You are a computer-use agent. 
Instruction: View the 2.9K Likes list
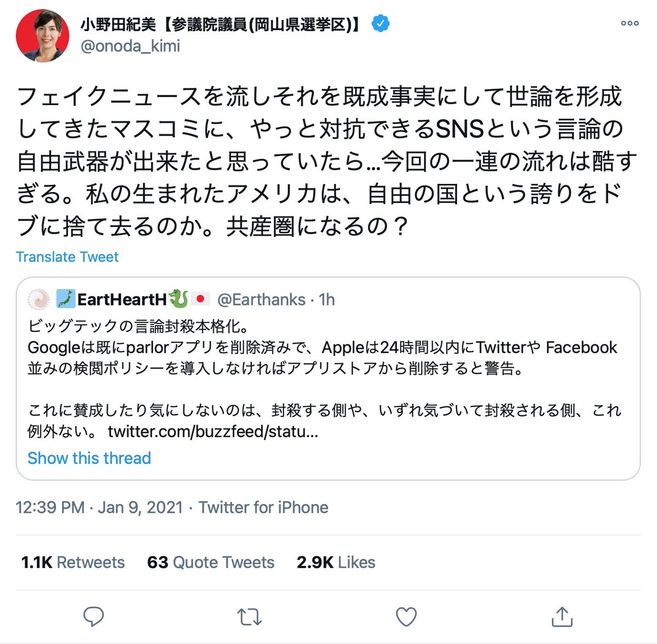click(336, 562)
